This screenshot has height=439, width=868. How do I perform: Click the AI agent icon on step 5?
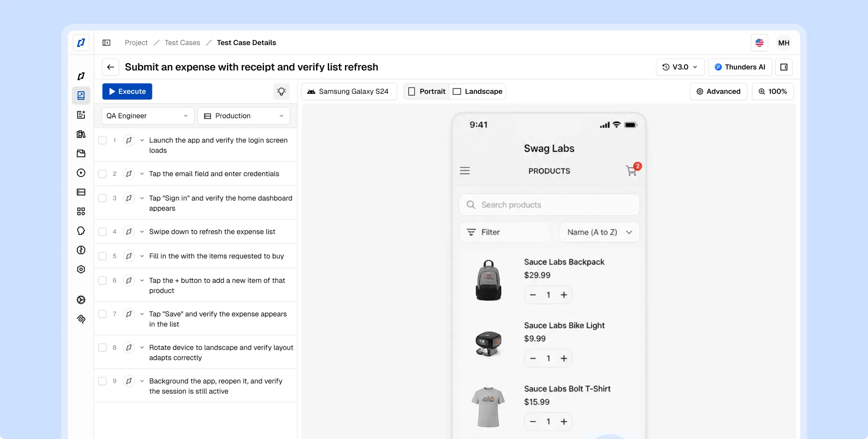[129, 256]
